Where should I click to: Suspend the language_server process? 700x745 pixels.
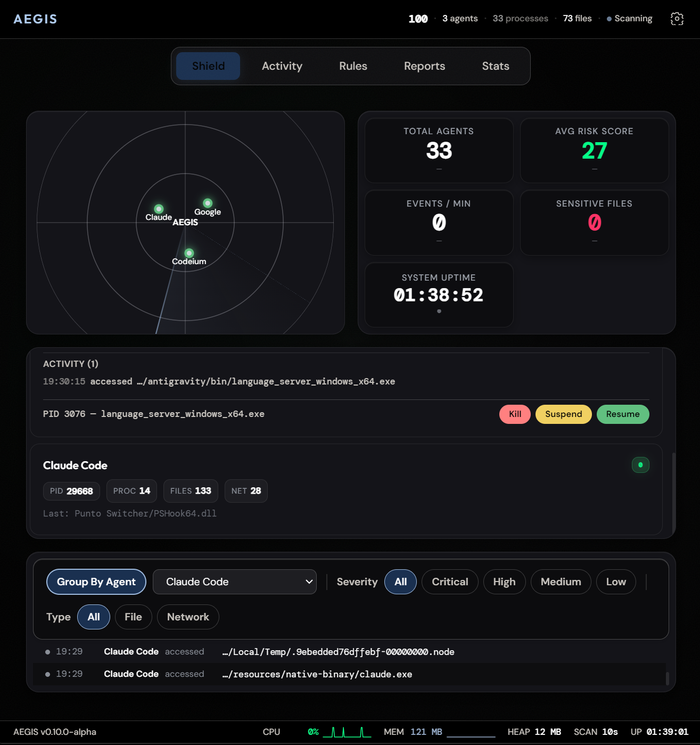click(x=563, y=414)
